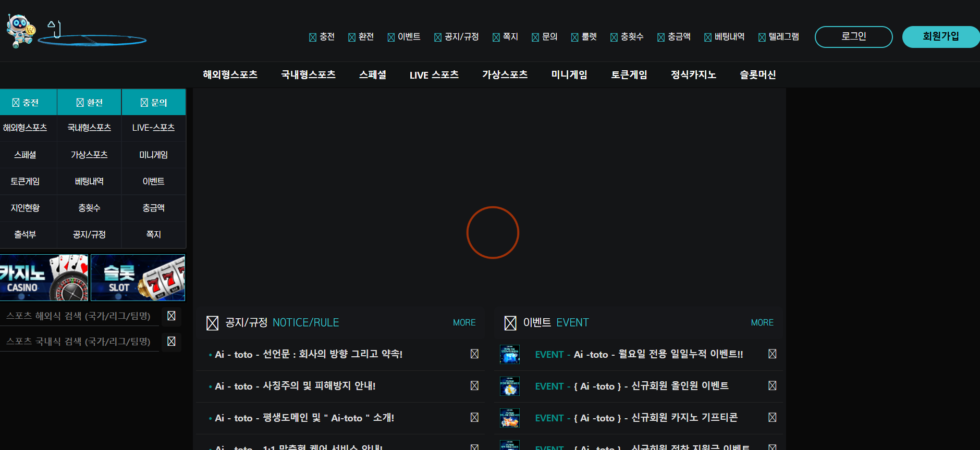980x450 pixels.
Task: Click search icon beside 국내식 search field
Action: (x=171, y=342)
